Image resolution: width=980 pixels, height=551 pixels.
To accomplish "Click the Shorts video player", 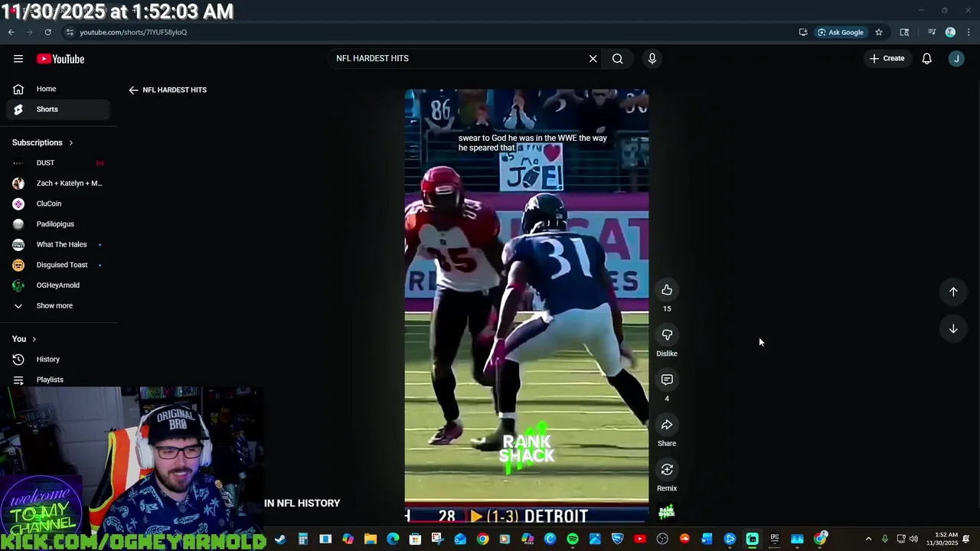I will tap(527, 306).
